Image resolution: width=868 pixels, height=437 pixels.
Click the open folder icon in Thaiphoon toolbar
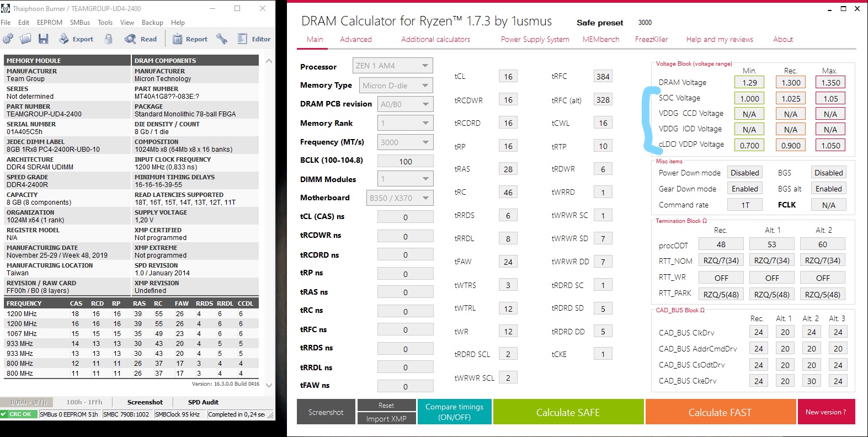click(25, 39)
